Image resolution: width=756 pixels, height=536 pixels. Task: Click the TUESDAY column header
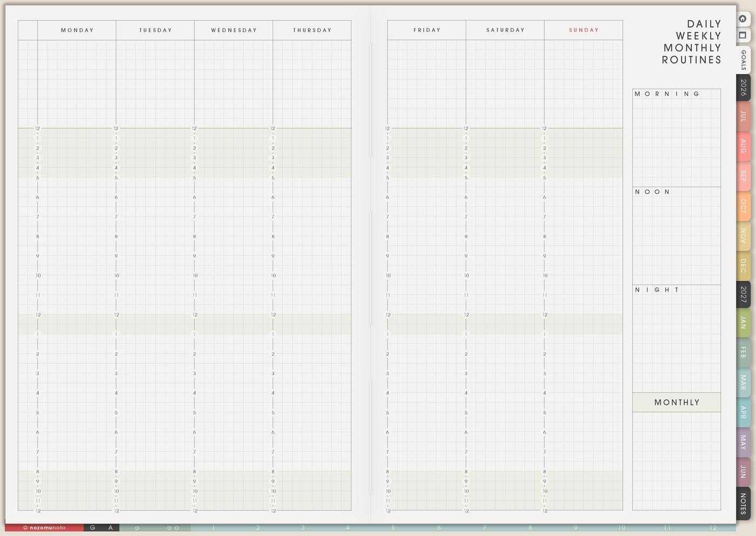tap(156, 30)
